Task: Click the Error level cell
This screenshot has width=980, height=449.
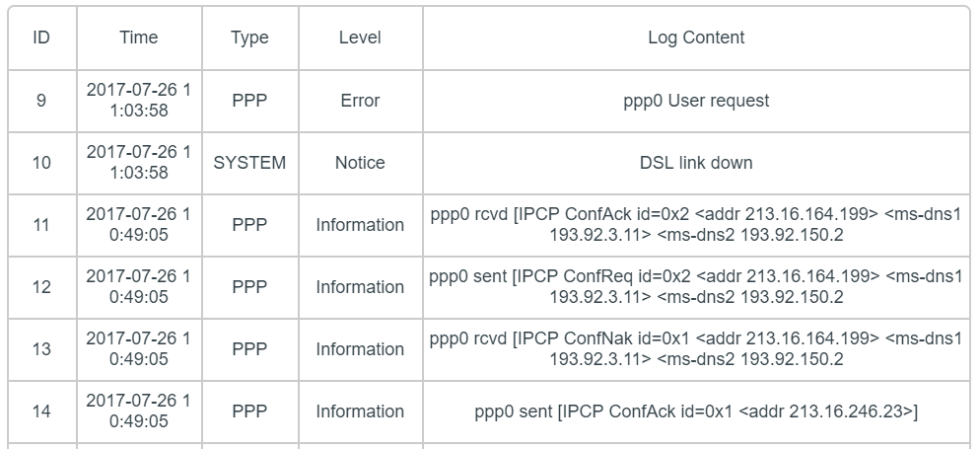Action: (x=360, y=101)
